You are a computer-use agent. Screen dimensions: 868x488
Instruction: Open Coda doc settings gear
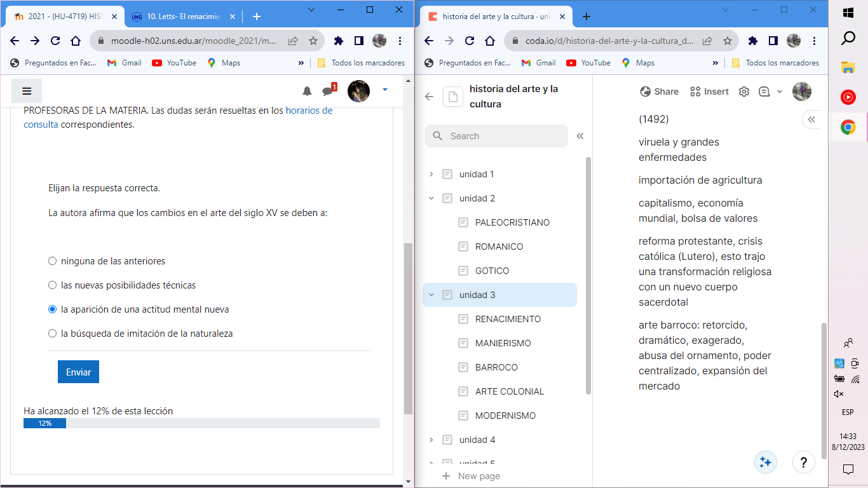[x=744, y=91]
